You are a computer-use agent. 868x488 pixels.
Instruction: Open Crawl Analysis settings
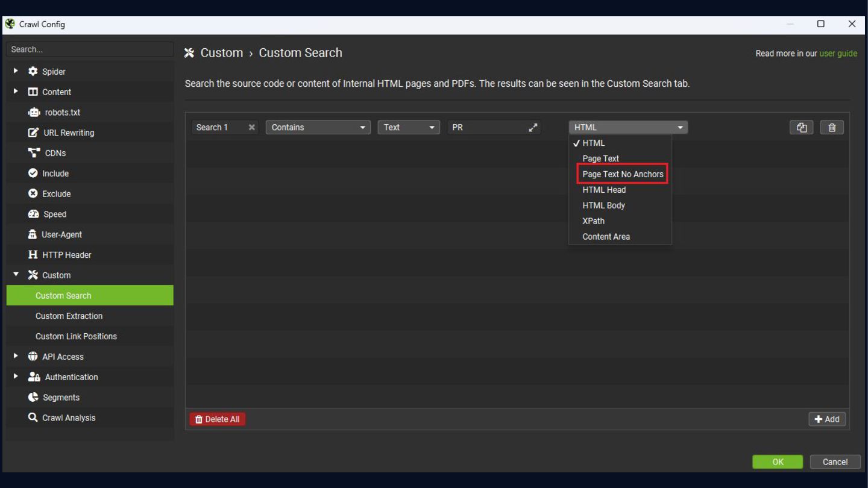coord(90,418)
